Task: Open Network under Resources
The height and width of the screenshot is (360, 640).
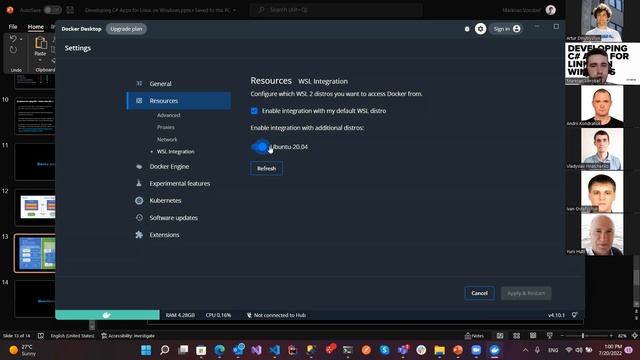Action: click(x=167, y=139)
